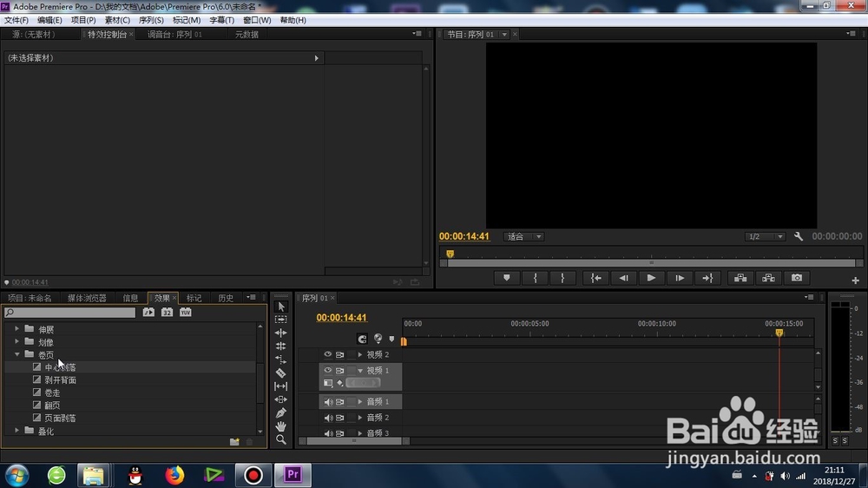Toggle visibility eye for 视频 1
This screenshot has height=488, width=868.
[328, 370]
